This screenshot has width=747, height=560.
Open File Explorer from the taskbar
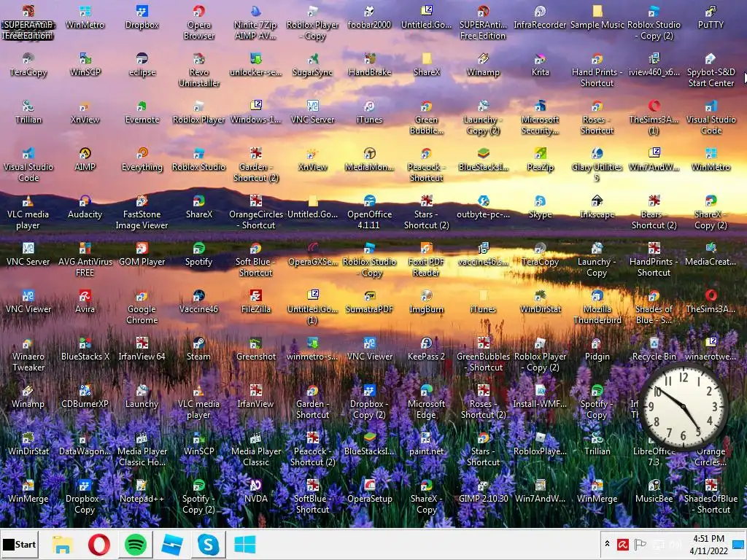coord(63,544)
